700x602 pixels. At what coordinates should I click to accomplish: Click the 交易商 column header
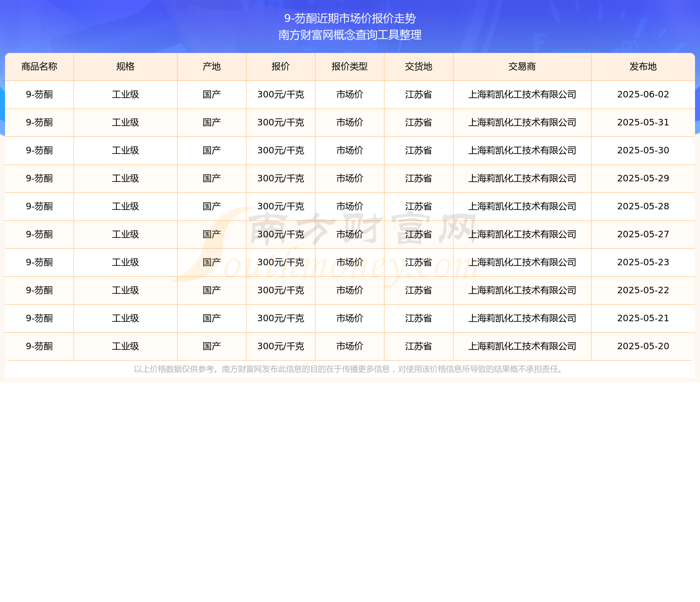tap(522, 66)
